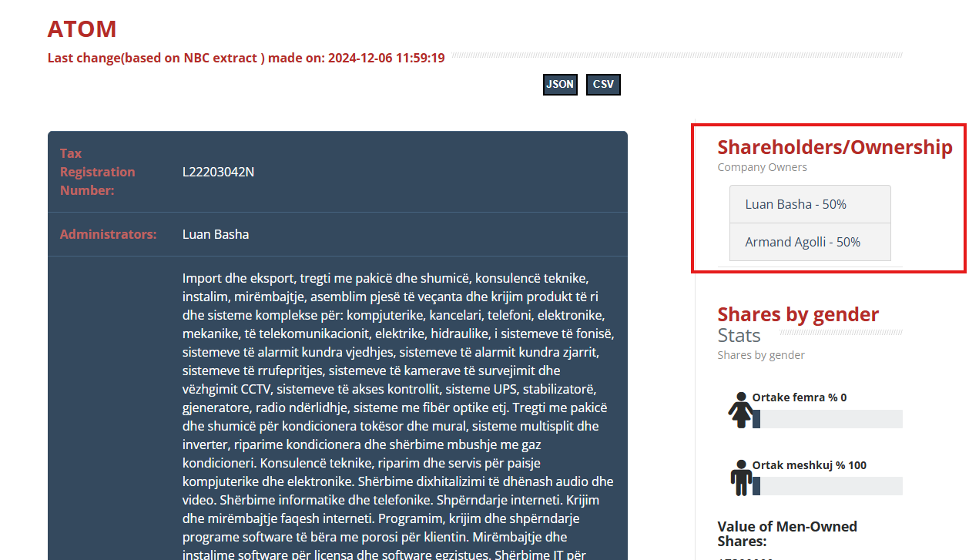Screen dimensions: 979x560
Task: Click the JSON export button
Action: (560, 85)
